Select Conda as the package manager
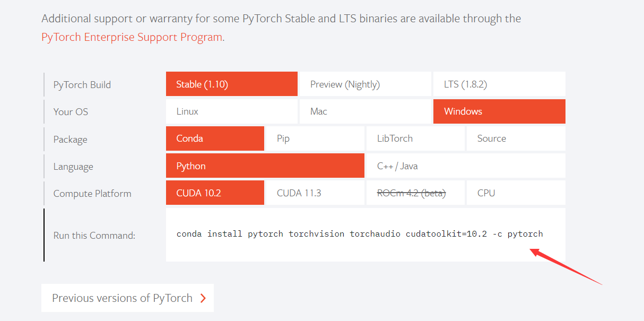This screenshot has width=644, height=321. pyautogui.click(x=215, y=138)
